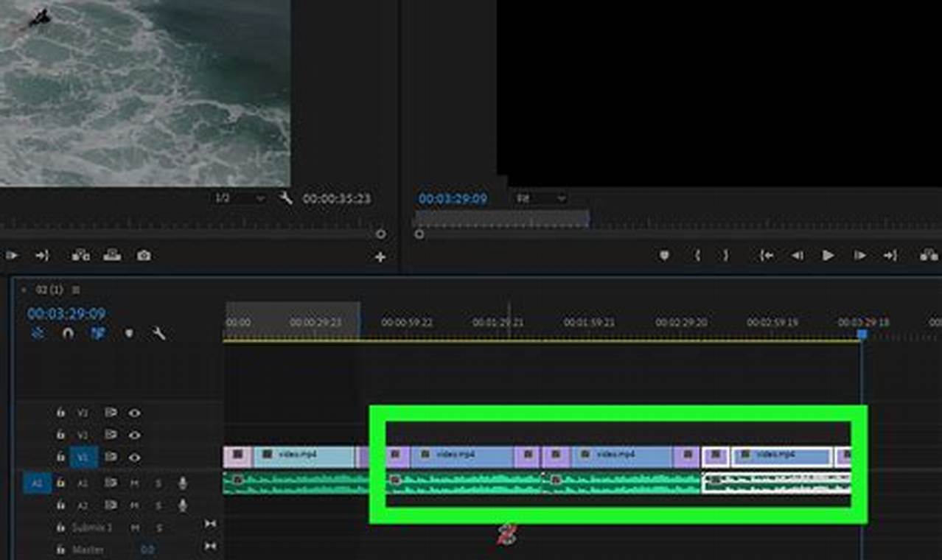Image resolution: width=942 pixels, height=560 pixels.
Task: Click Program Monitor zoom bar start handle
Action: coord(419,234)
